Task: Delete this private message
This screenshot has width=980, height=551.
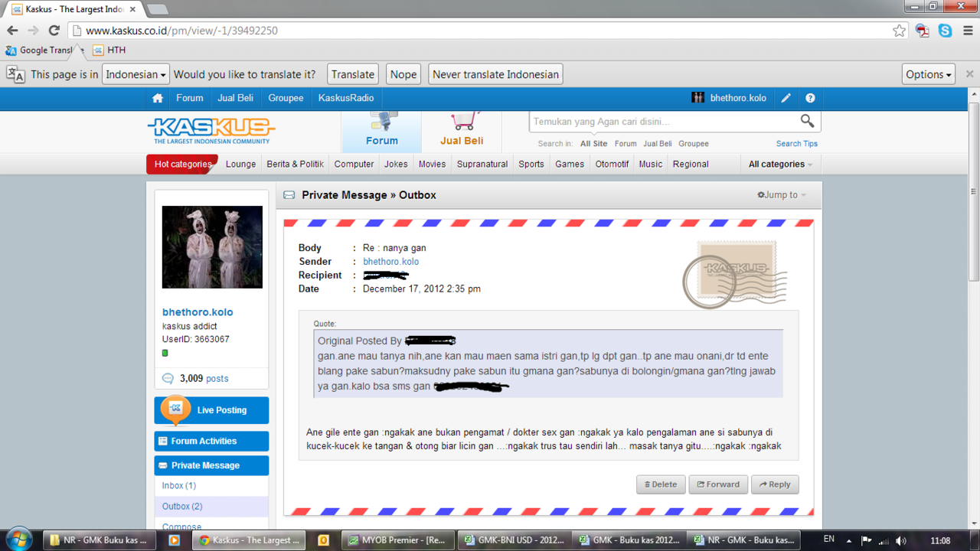Action: click(661, 484)
